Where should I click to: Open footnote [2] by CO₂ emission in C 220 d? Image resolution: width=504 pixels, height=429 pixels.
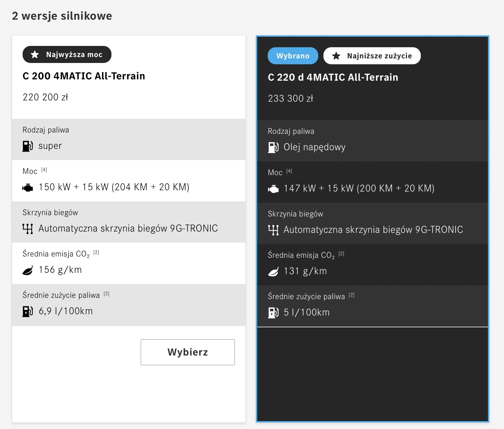point(341,254)
